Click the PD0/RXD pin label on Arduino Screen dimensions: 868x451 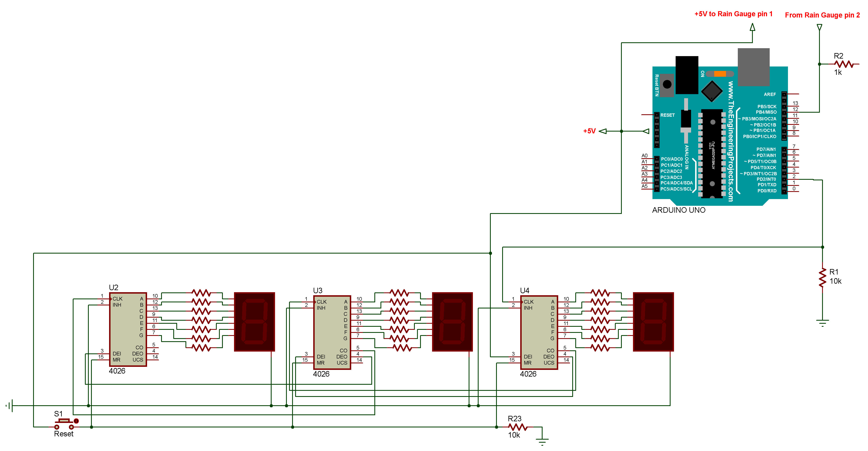point(767,191)
